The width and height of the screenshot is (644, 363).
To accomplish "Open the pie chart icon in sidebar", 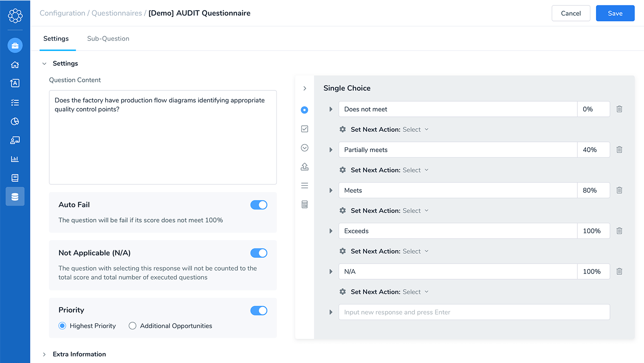I will (x=15, y=121).
